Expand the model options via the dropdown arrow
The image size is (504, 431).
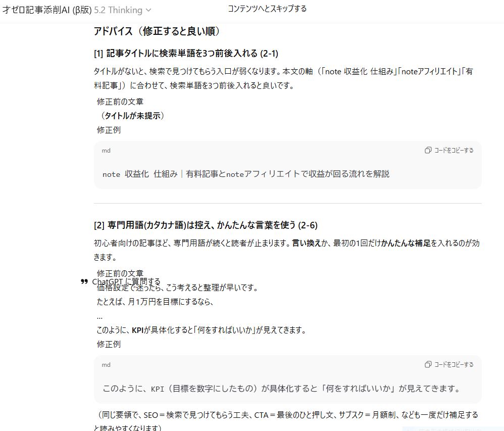pos(147,10)
